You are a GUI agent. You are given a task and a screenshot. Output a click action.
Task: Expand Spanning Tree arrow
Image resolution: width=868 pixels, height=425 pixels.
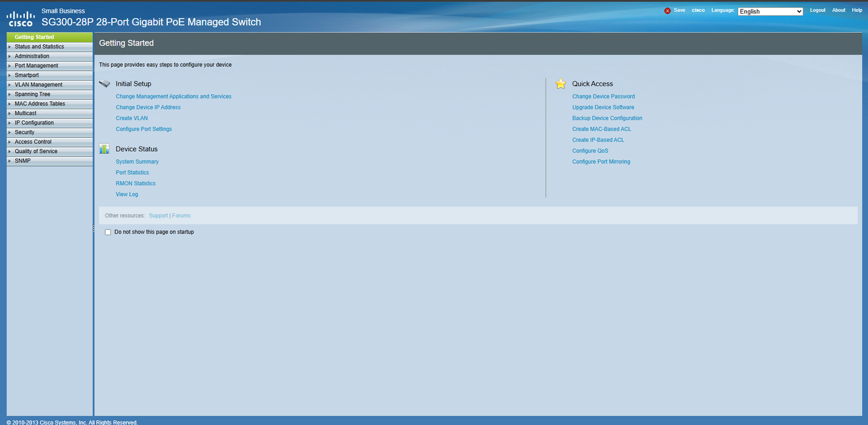pos(10,94)
